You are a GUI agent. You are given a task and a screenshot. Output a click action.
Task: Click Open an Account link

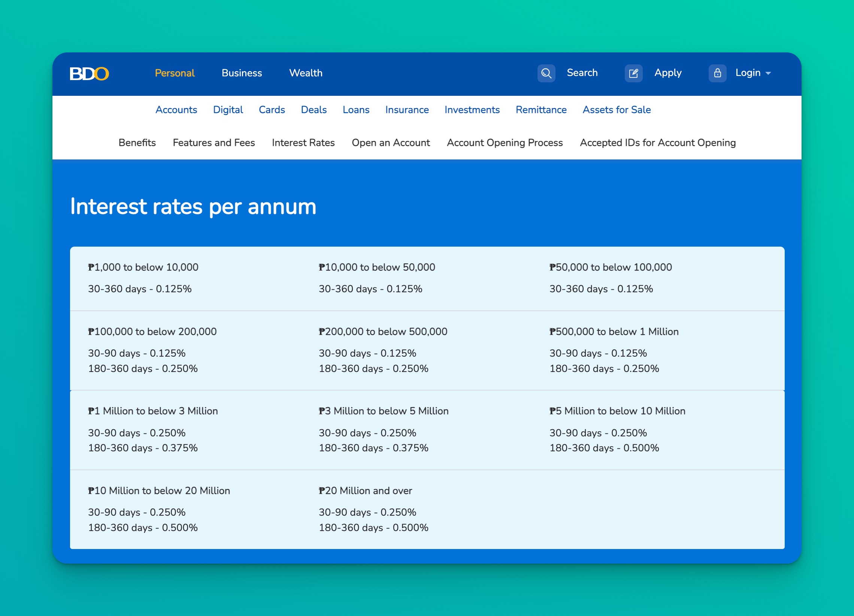[x=391, y=143]
